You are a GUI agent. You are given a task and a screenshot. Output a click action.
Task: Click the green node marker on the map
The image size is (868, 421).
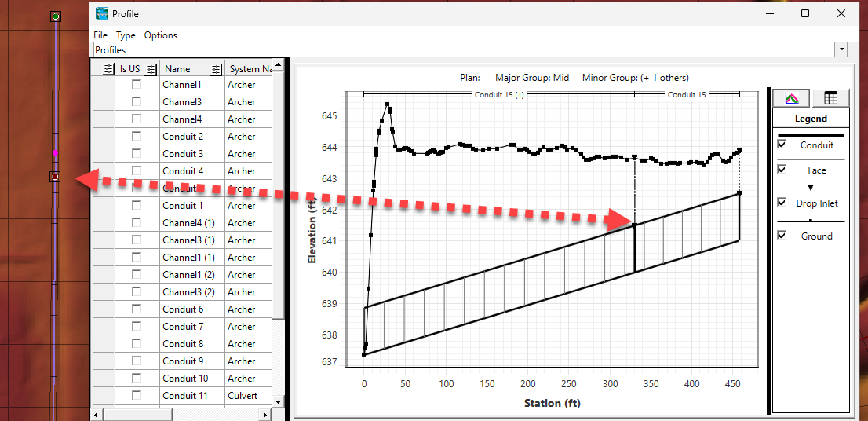pos(55,16)
